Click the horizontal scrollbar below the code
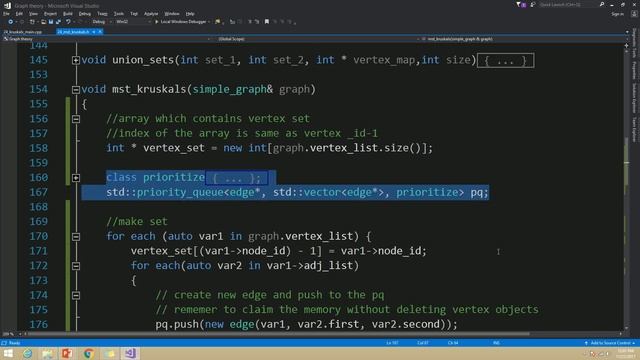The height and width of the screenshot is (360, 640). click(x=278, y=334)
